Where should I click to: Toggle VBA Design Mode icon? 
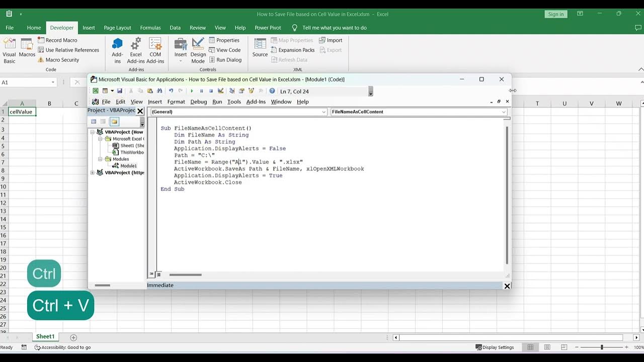(x=220, y=91)
